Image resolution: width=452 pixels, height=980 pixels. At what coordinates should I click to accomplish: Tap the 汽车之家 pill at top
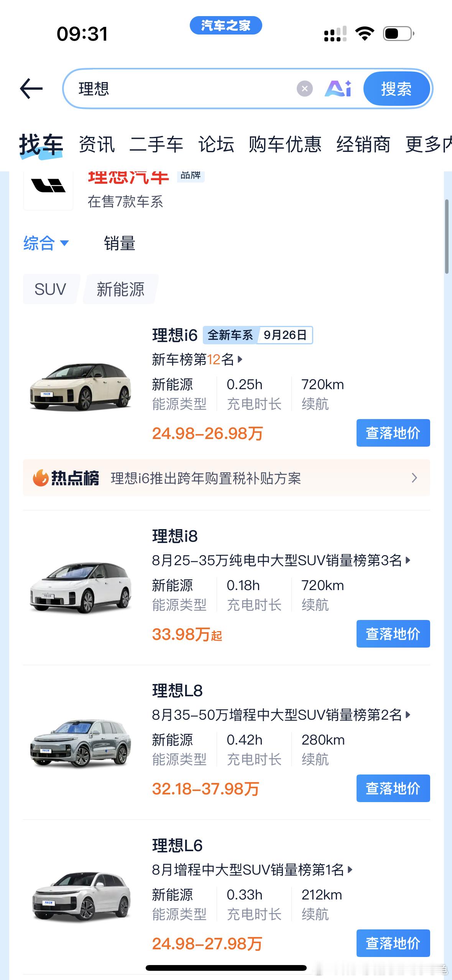click(x=226, y=26)
